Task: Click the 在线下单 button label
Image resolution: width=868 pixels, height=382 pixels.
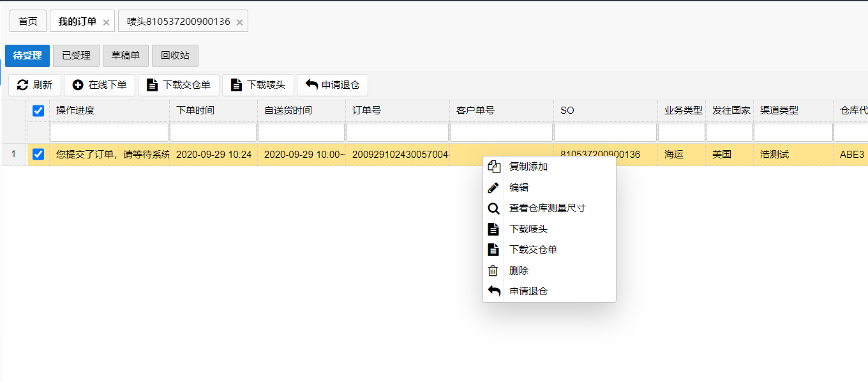Action: tap(107, 85)
